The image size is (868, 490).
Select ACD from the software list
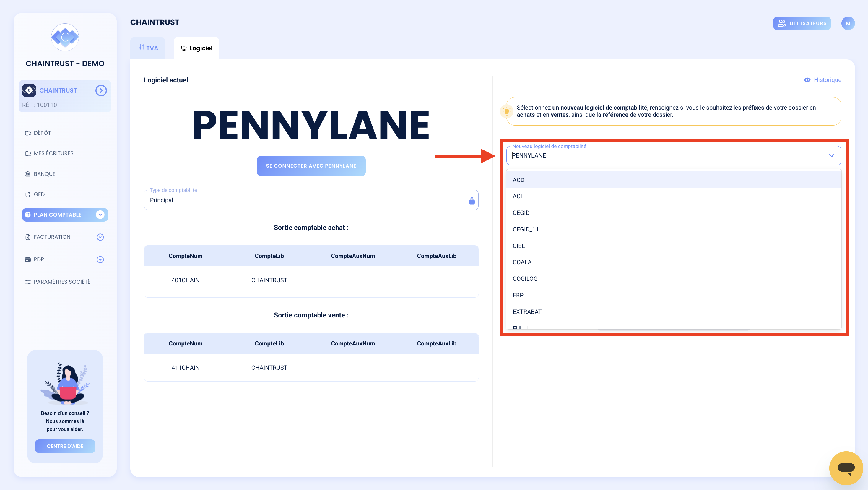(x=674, y=180)
